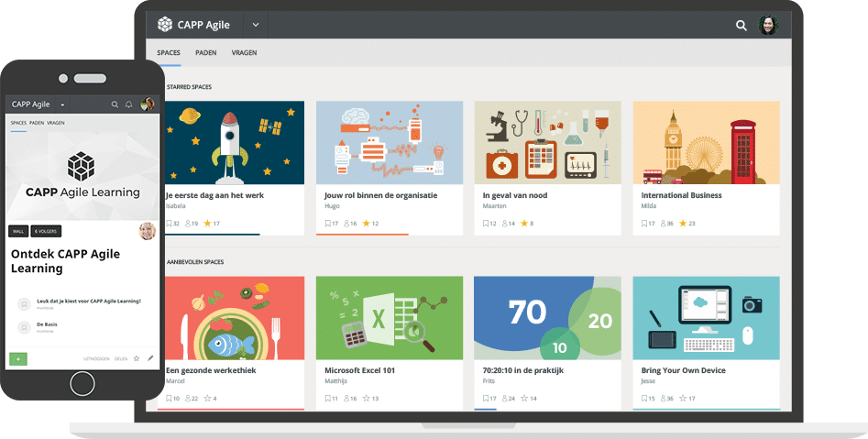Open the In geval van nood space title
This screenshot has width=868, height=439.
[515, 195]
